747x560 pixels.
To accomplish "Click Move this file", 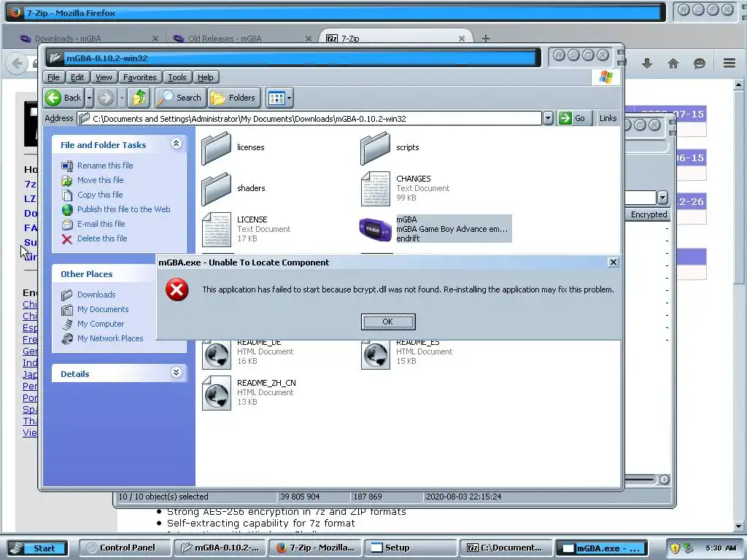I will (x=100, y=180).
